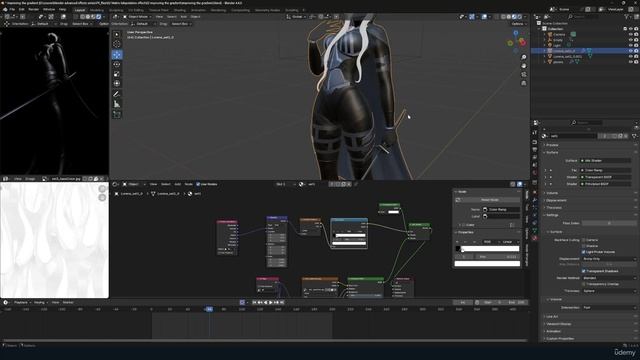Open the Edit menu
Image resolution: width=640 pixels, height=360 pixels.
[21, 9]
